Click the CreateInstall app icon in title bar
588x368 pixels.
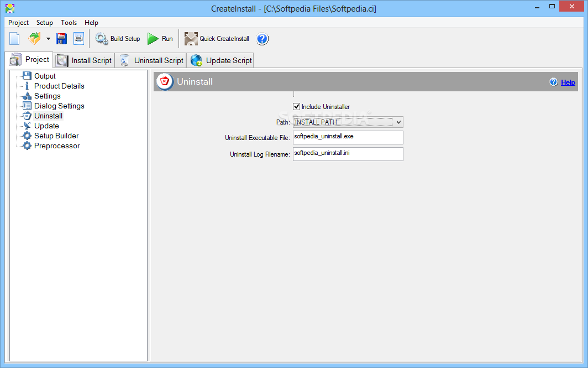(x=10, y=8)
